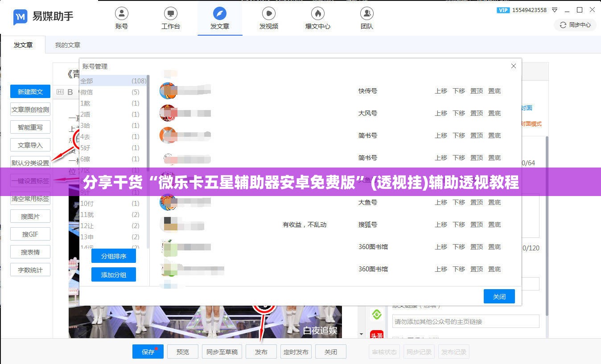Viewport: 601px width, 364px height.
Task: Select the 发文章 sub-tab
Action: (23, 45)
